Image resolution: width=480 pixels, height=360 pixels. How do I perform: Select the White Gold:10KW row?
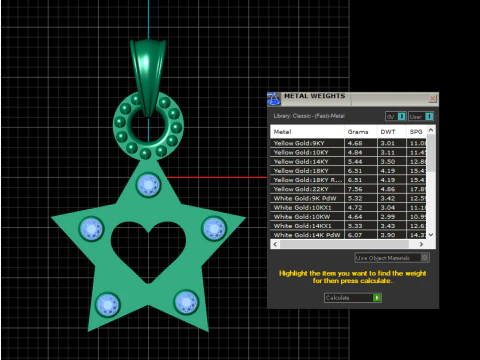[x=348, y=216]
